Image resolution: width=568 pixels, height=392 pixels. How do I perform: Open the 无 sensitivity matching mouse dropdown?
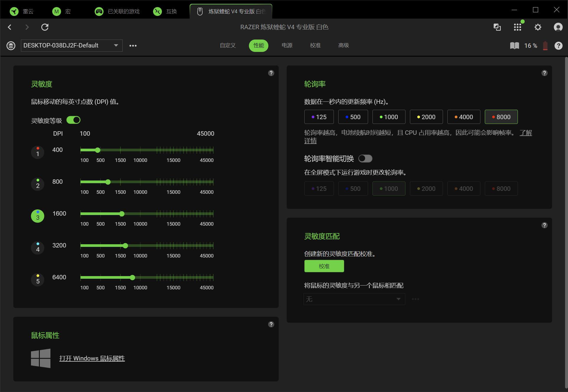pos(354,299)
